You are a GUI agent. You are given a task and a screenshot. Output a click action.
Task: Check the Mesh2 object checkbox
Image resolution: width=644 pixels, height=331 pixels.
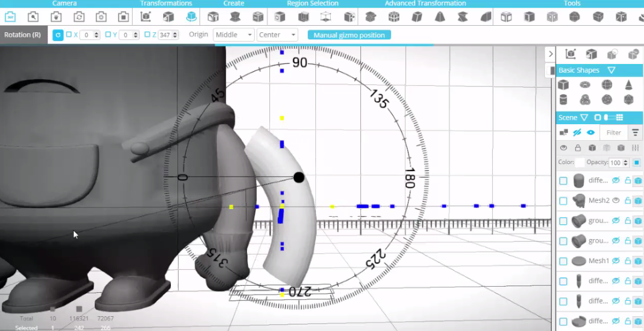563,201
